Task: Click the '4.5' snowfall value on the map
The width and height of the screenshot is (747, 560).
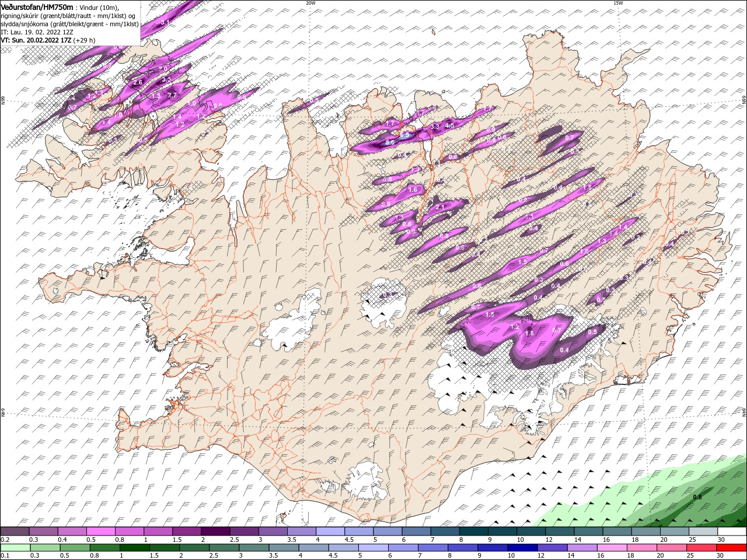Action: [449, 125]
